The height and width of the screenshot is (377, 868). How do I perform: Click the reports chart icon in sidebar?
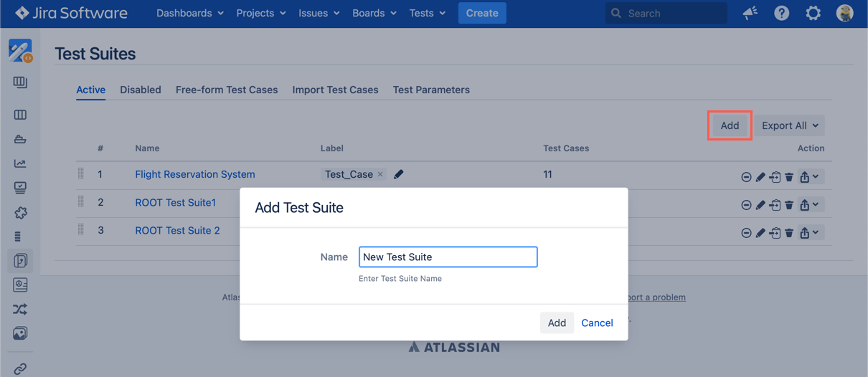point(20,163)
